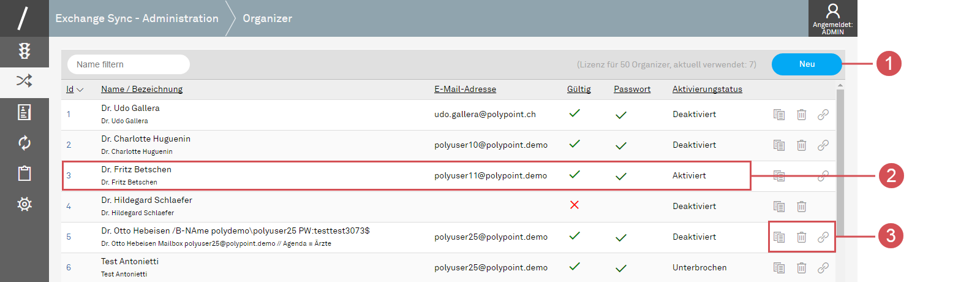Sort by Gültig column header
The image size is (980, 282).
coord(579,89)
